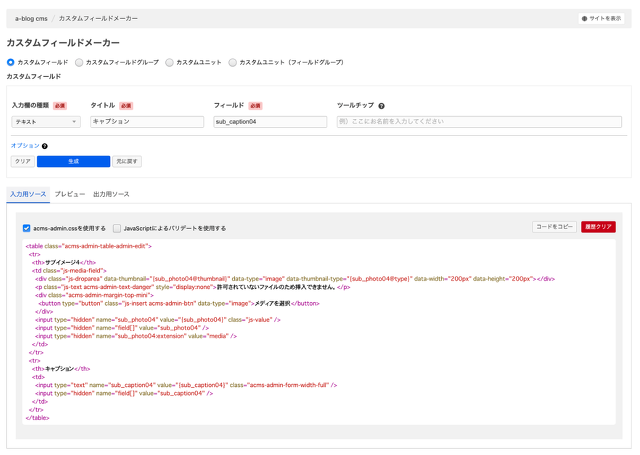The image size is (640, 455).
Task: Click the 元に戻す button
Action: coord(127,161)
